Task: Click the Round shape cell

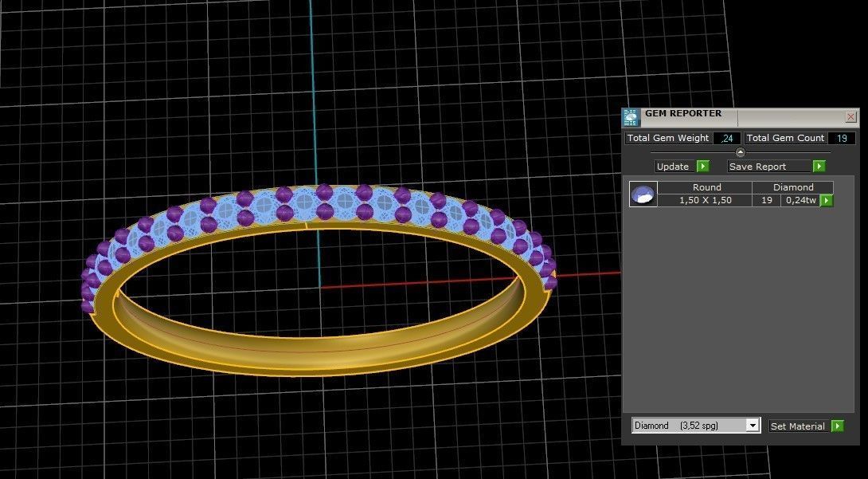Action: (706, 187)
